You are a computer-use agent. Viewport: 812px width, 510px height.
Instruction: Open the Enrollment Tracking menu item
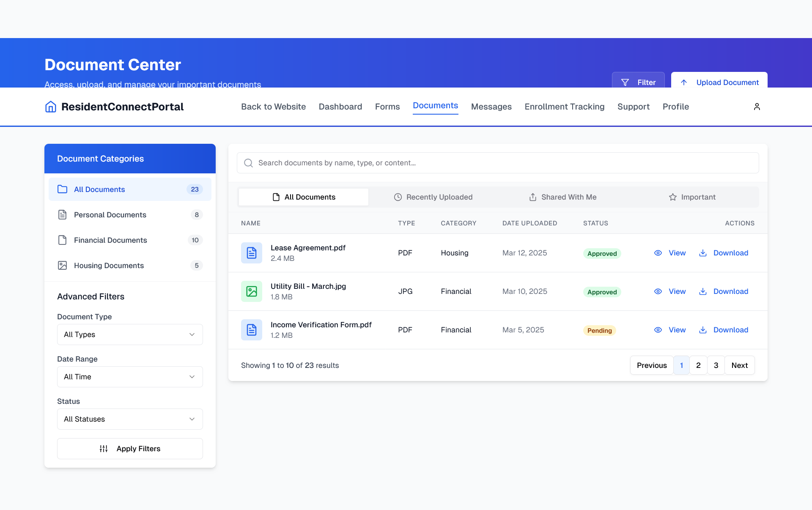click(564, 107)
